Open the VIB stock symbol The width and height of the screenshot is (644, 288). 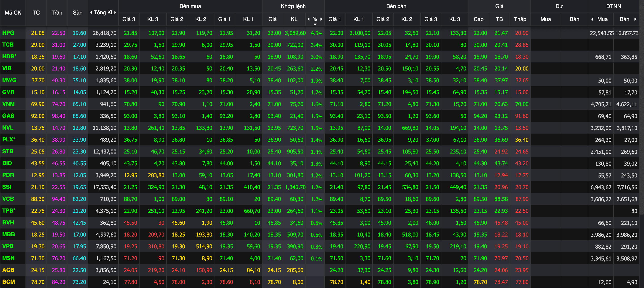point(7,68)
